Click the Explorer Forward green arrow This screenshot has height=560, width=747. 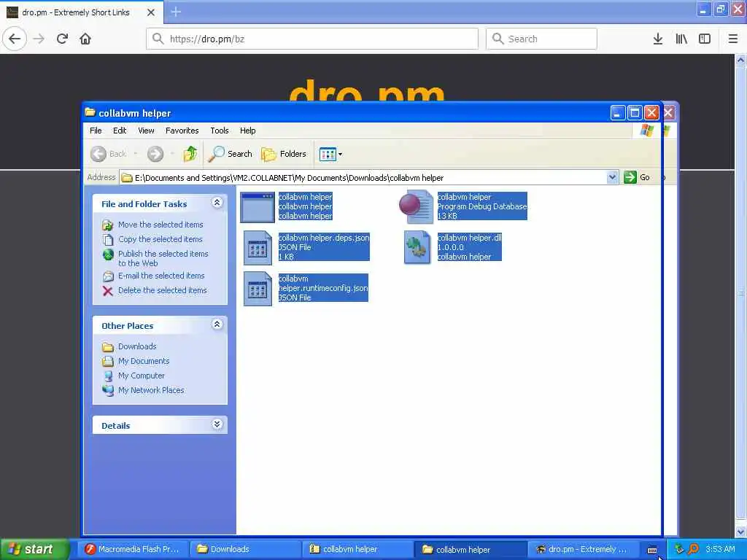[155, 154]
